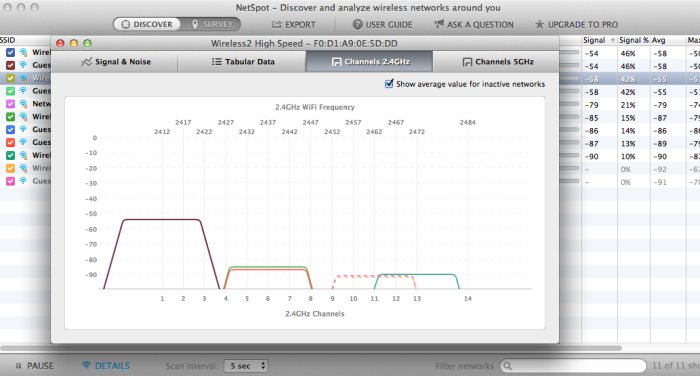Click the Wi-Fi icon in the Netw row
The height and width of the screenshot is (376, 700).
(x=23, y=104)
